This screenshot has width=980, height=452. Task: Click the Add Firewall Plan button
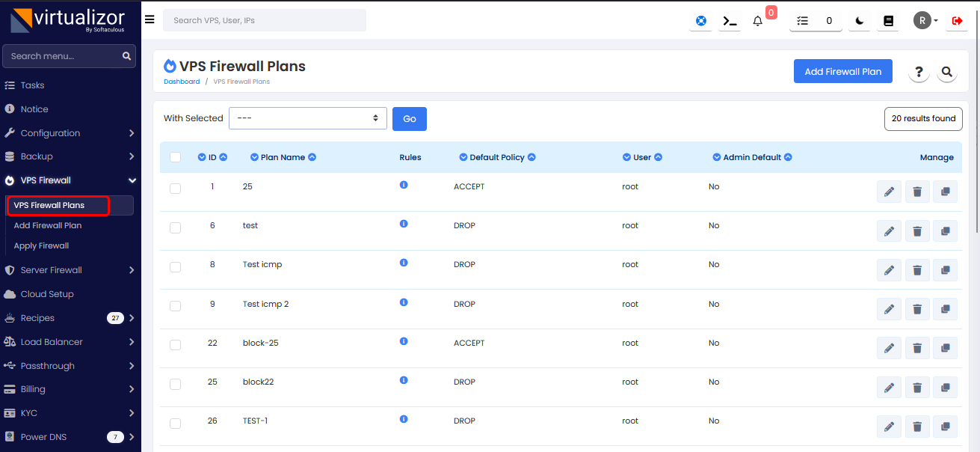coord(842,72)
